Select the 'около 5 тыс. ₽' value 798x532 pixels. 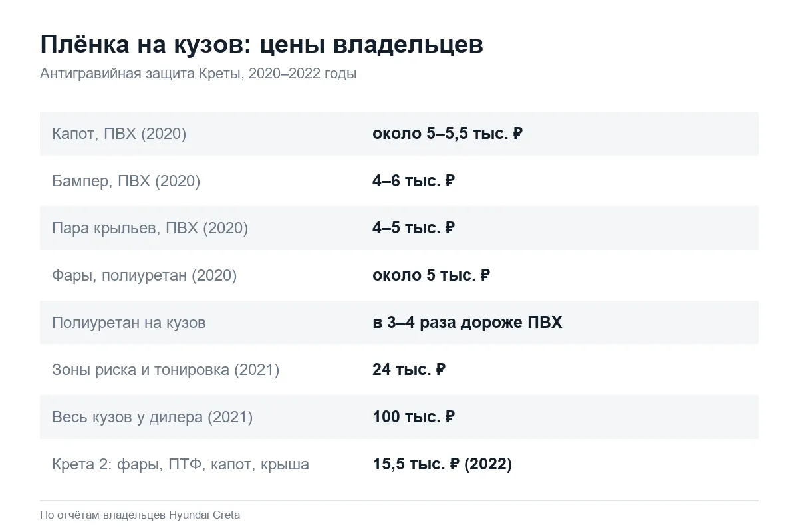coord(431,275)
